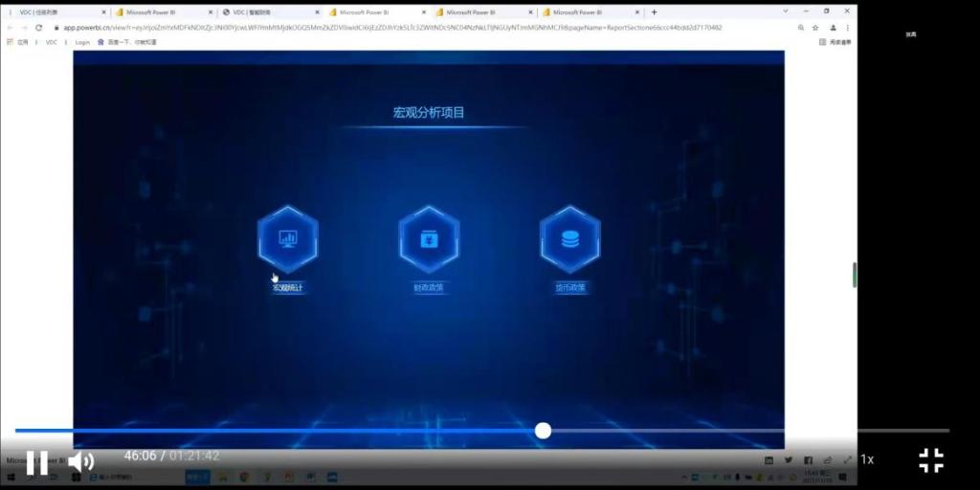Pause the video playback
The width and height of the screenshot is (980, 490).
36,463
